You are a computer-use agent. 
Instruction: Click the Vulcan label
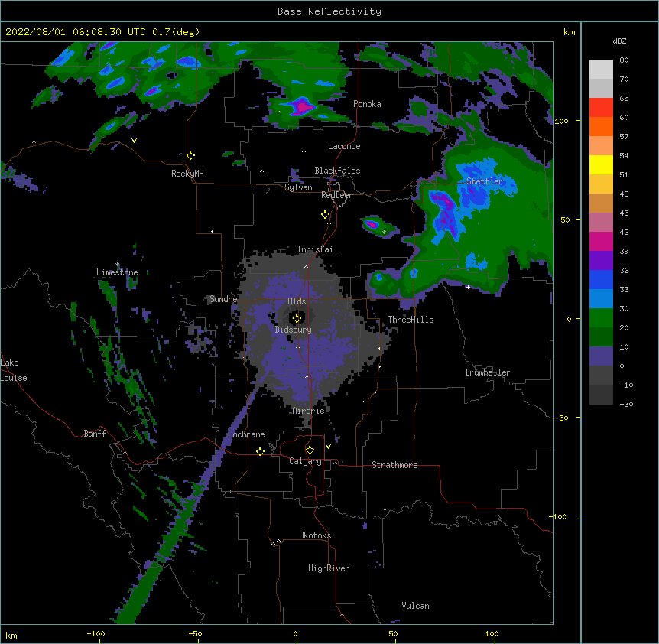pyautogui.click(x=415, y=606)
